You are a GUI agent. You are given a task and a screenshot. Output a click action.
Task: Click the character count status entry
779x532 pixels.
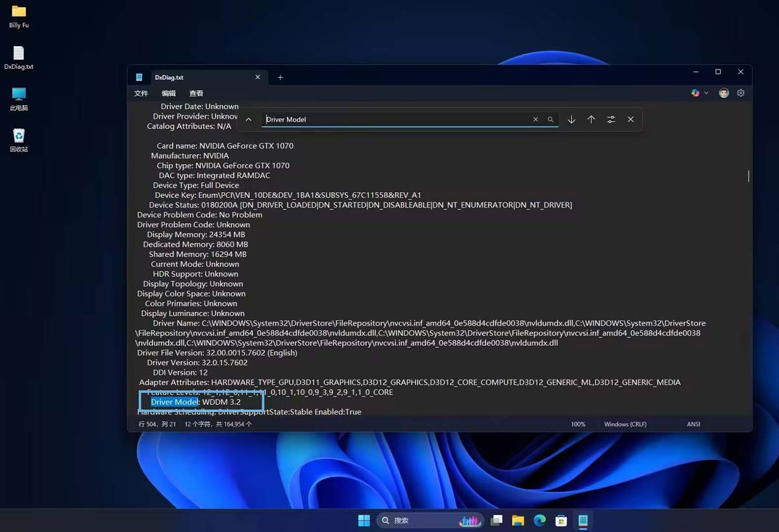(218, 424)
